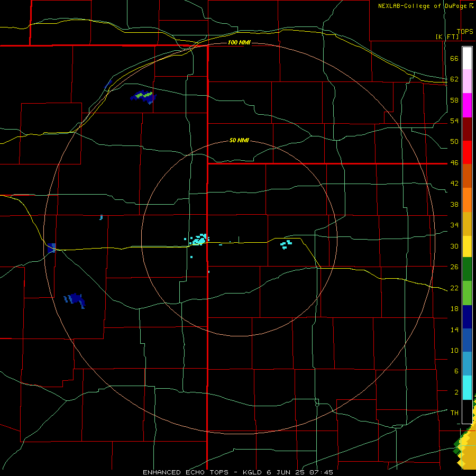Click the blue echo on the western 100 NMI ring
The height and width of the screenshot is (476, 476).
(51, 248)
